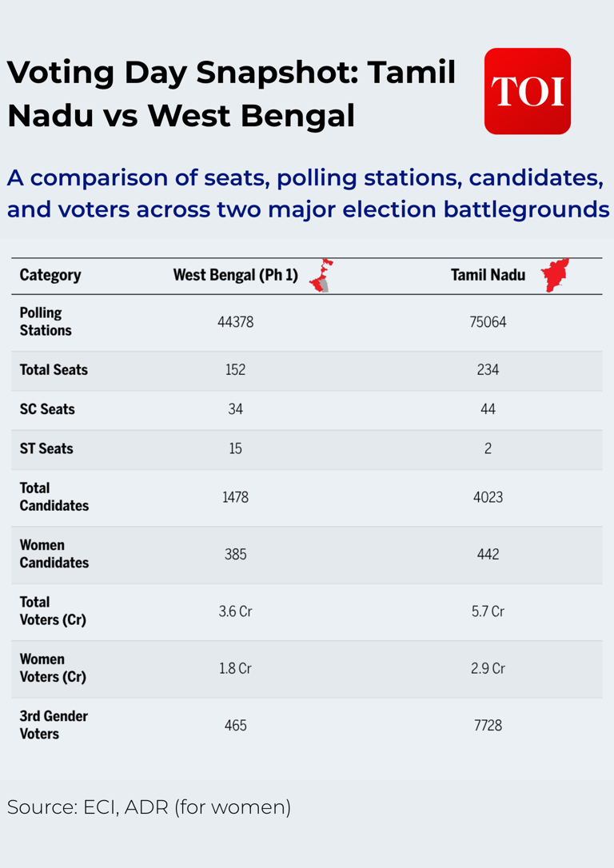Click West Bengal polling stations value 44378
Screen dimensions: 614x868
click(x=235, y=322)
